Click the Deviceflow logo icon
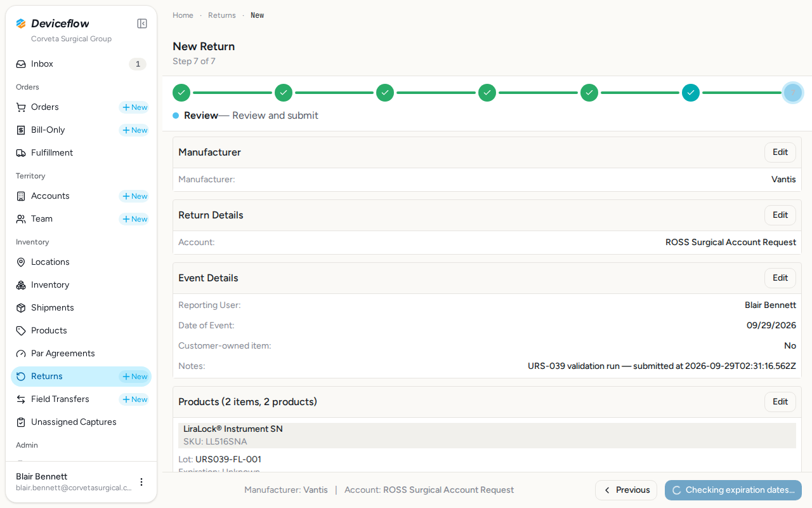Screen dimensions: 812x508 tap(21, 23)
